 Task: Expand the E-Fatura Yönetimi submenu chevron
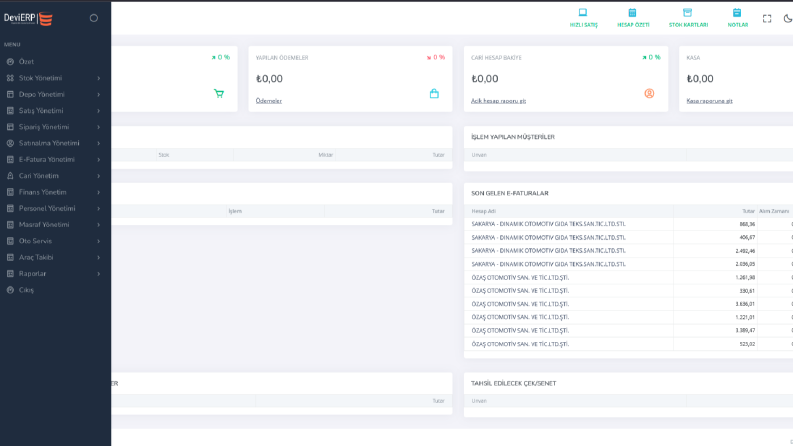pos(99,160)
